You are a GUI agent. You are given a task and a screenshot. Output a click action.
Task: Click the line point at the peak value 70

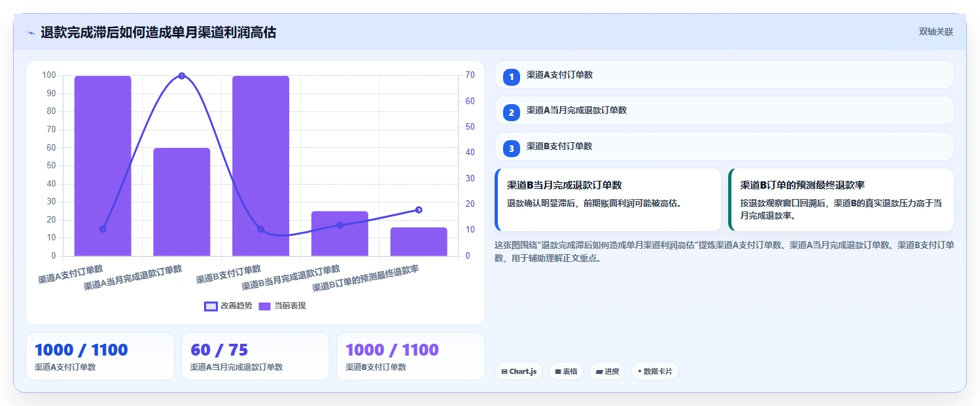point(182,76)
